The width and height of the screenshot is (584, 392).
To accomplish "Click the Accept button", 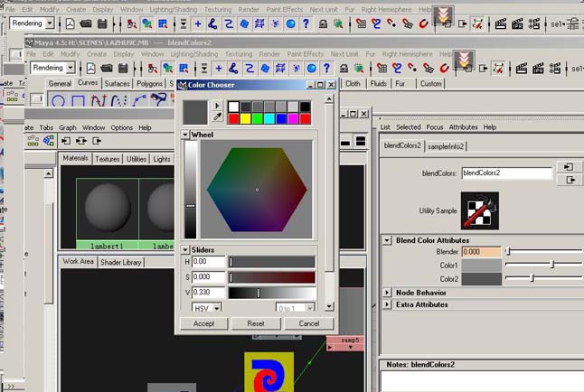I will pyautogui.click(x=203, y=323).
